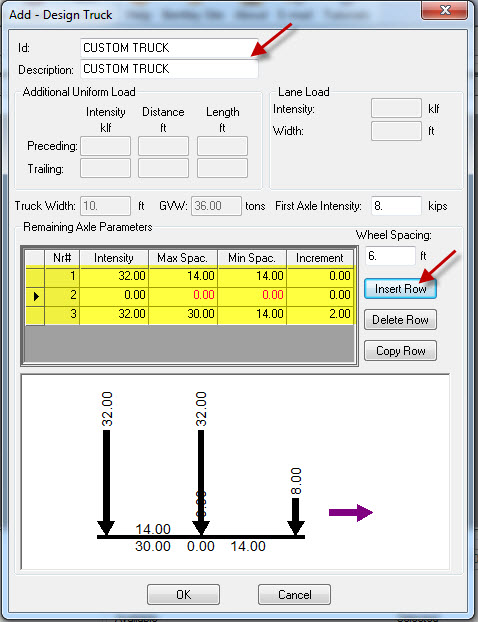Edit the Id text field

point(169,48)
